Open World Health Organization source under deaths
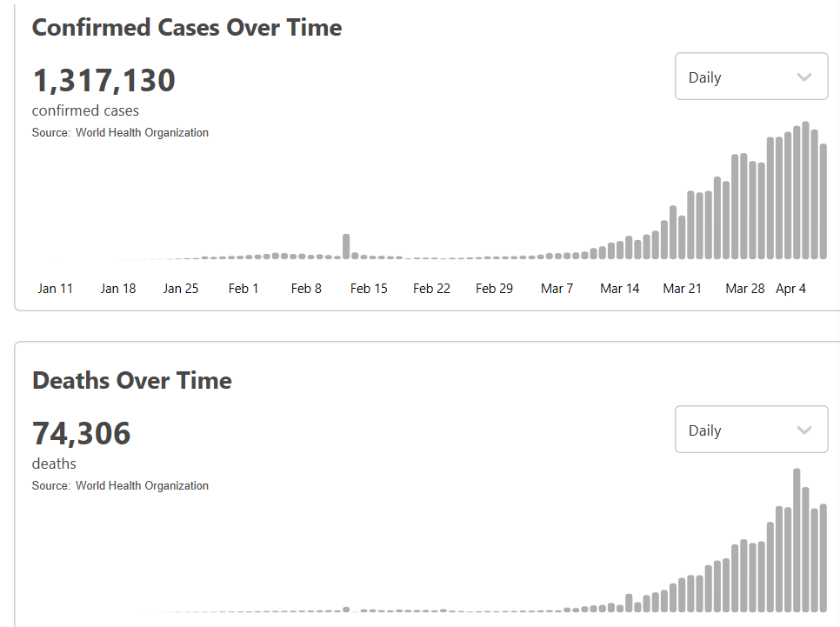The height and width of the screenshot is (627, 840). click(142, 486)
